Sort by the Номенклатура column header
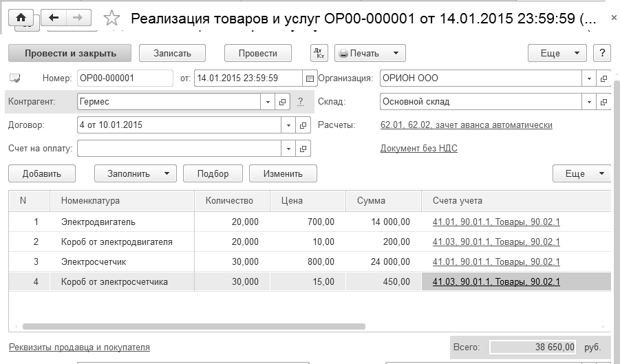Viewport: 620px width, 364px height. pyautogui.click(x=122, y=200)
